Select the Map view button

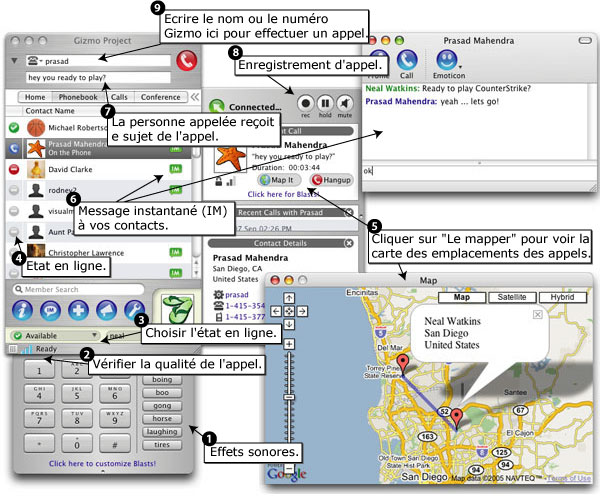point(462,297)
